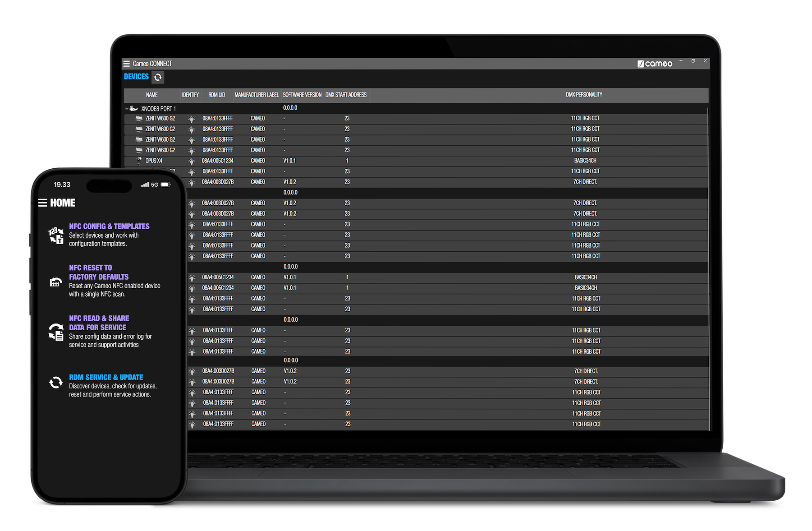This screenshot has width=812, height=531.
Task: Collapse the XNODE8 PORT 1 group
Action: (127, 109)
